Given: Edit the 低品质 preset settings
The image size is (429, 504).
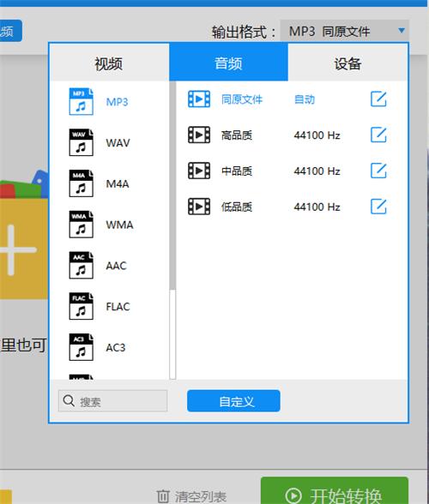Looking at the screenshot, I should [378, 207].
